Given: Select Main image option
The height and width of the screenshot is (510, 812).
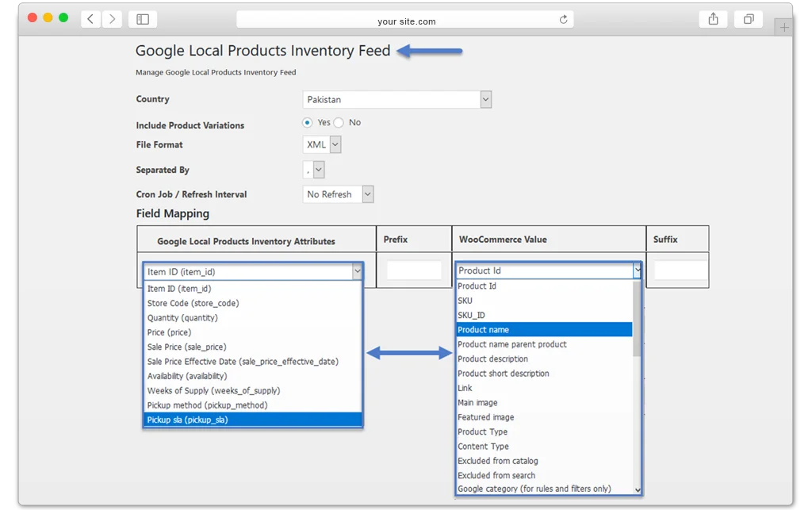Looking at the screenshot, I should pos(544,402).
